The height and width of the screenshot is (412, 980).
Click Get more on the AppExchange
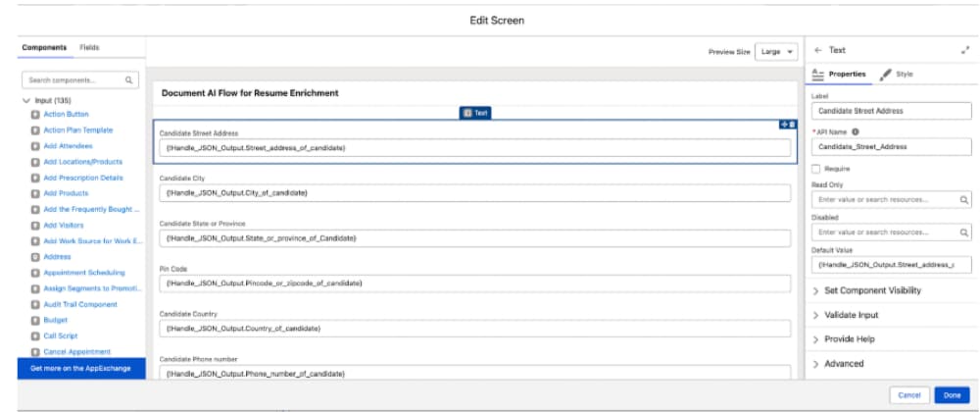point(80,369)
